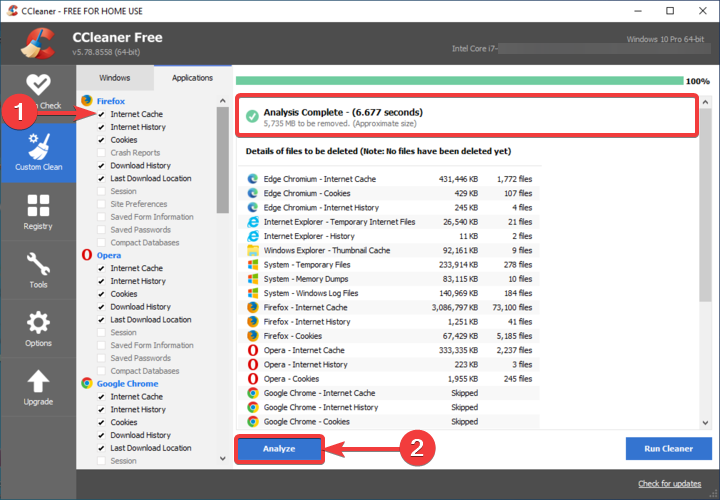Click the Health Check heart icon
Screen dimensions: 720x500
point(38,84)
